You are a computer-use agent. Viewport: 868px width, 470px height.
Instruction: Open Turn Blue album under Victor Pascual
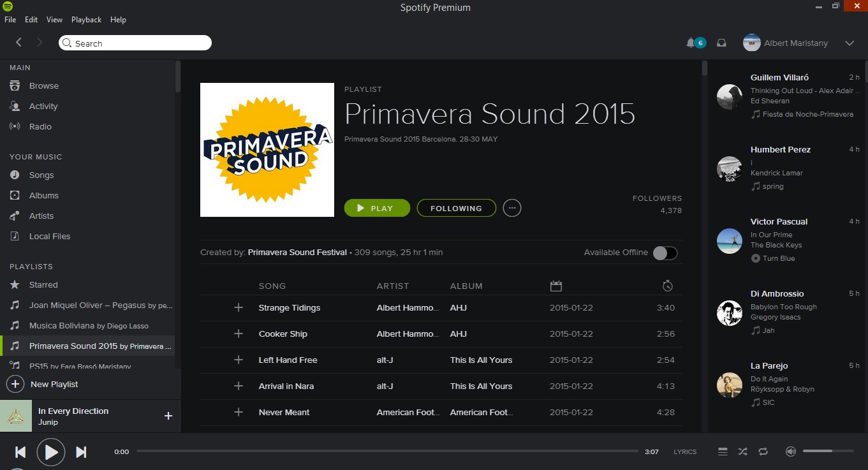779,259
